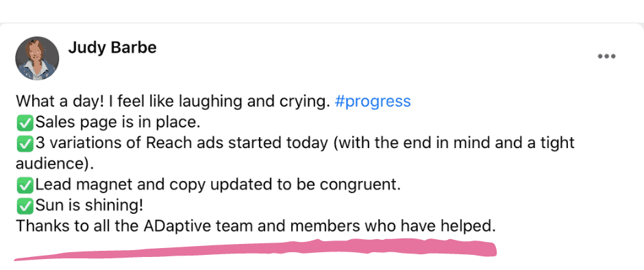The image size is (644, 270).
Task: Click the text 'Sun is shining!'
Action: [x=90, y=206]
